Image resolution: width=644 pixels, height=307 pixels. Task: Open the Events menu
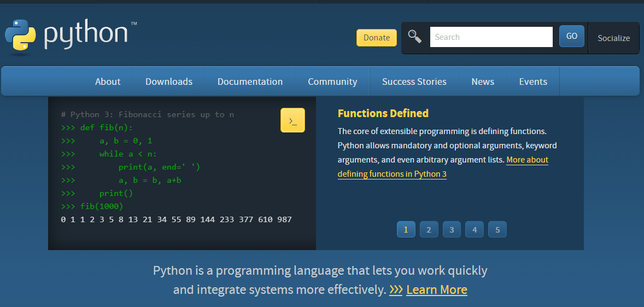[533, 82]
